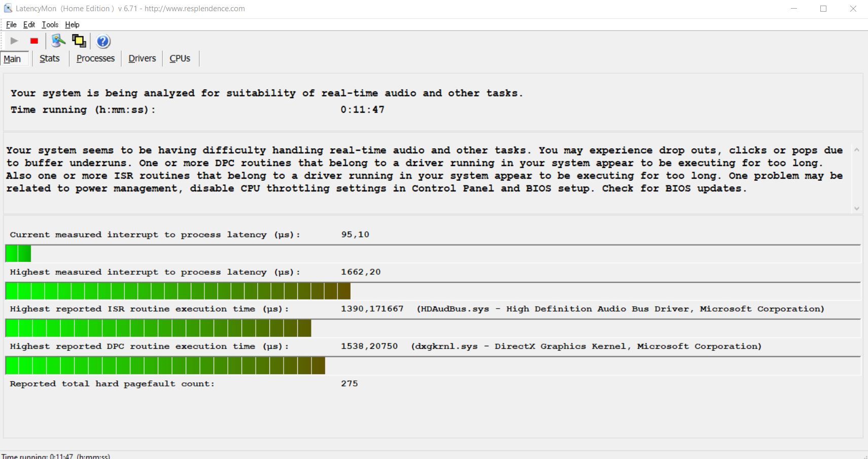Select the time running value 0:11:47
This screenshot has height=459, width=868.
(362, 110)
